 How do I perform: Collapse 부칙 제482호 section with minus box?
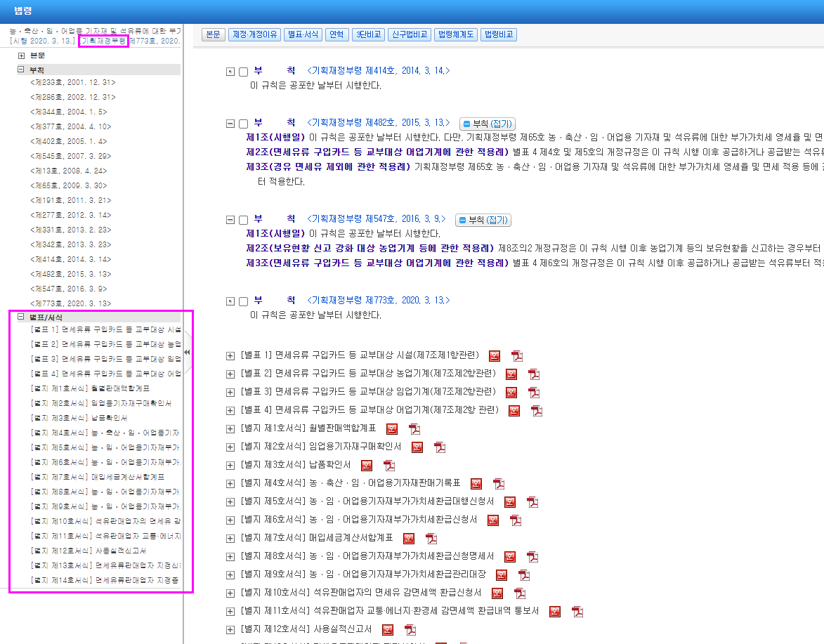click(x=230, y=124)
